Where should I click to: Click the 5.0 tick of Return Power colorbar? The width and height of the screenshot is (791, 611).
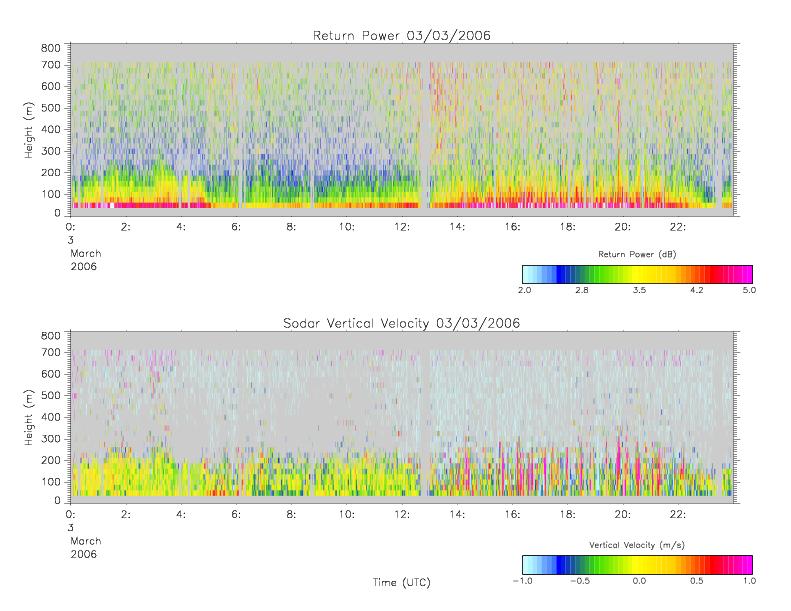pyautogui.click(x=749, y=290)
